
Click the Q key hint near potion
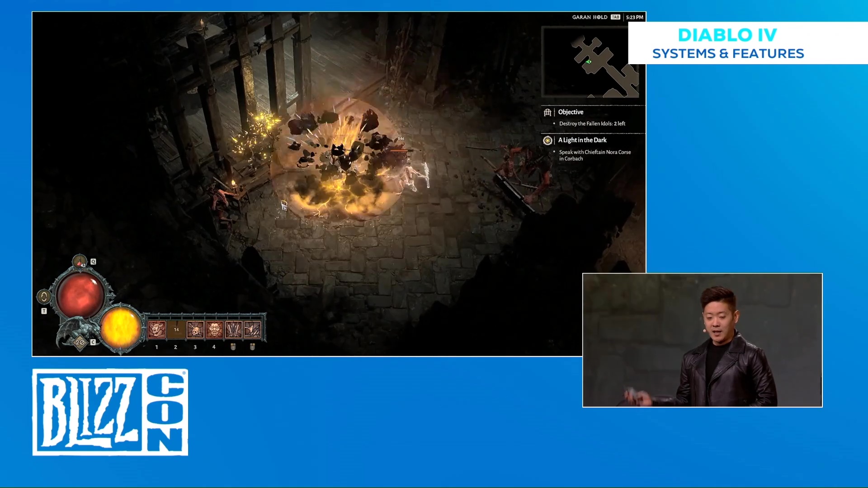(93, 262)
